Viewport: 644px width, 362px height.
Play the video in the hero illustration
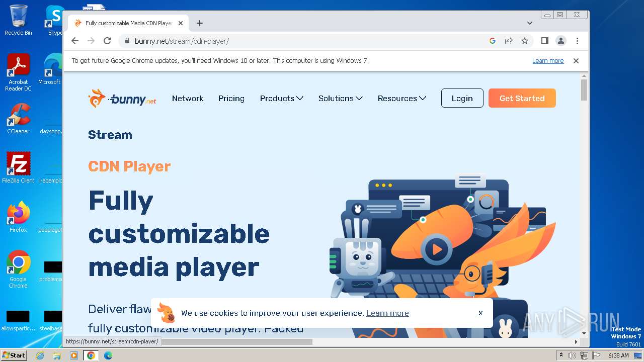coord(437,249)
